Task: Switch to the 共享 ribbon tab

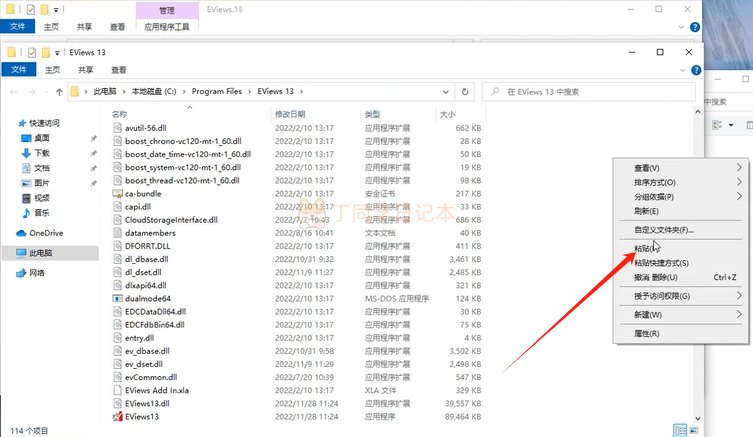Action: tap(85, 70)
